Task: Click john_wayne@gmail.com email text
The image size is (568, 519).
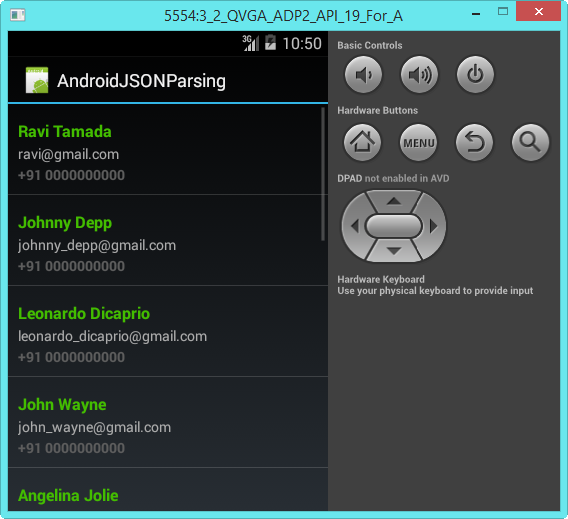Action: [x=95, y=427]
